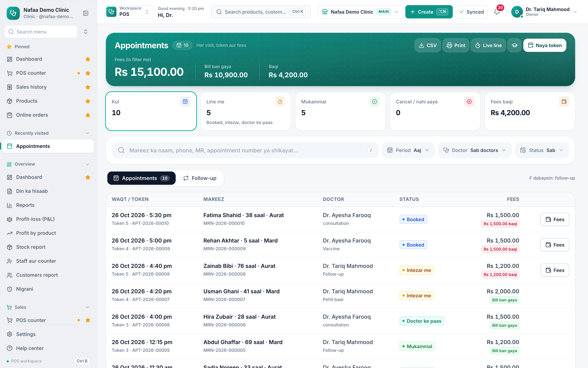Open Nafaa Demo Clinic branch dropdown

click(360, 12)
